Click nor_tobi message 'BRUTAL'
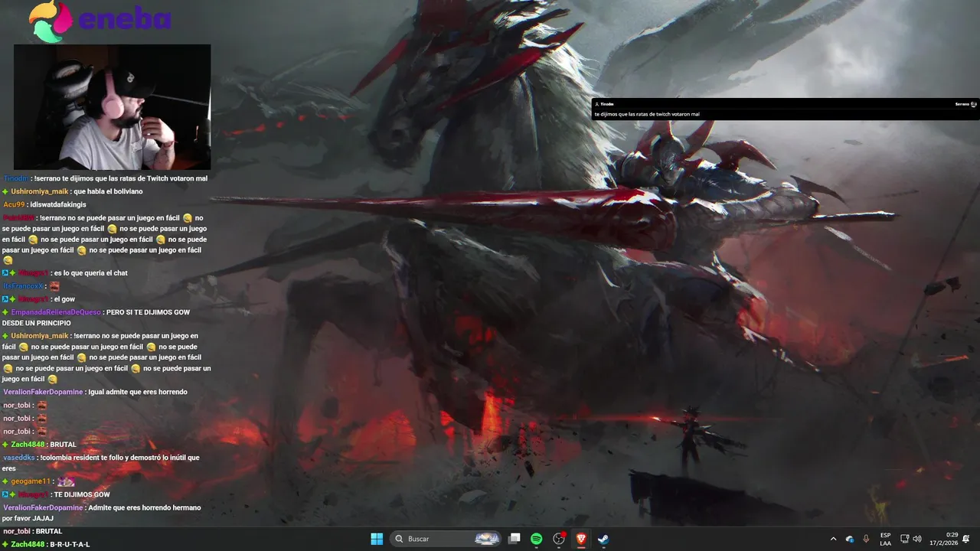This screenshot has width=980, height=551. pyautogui.click(x=49, y=531)
